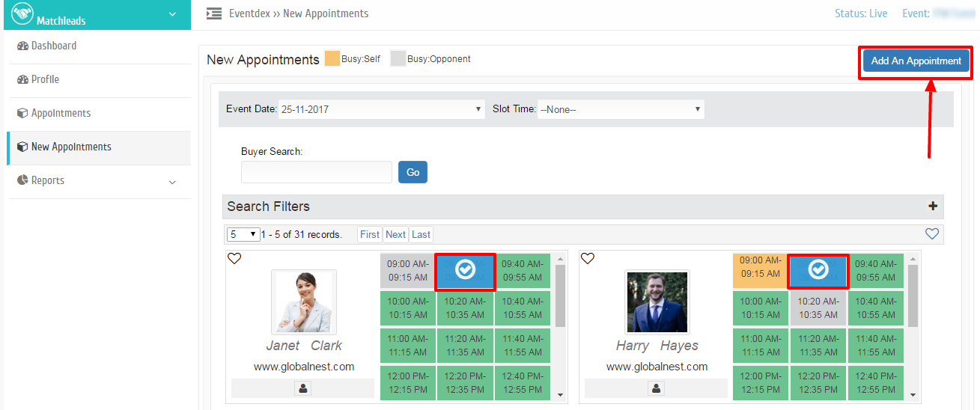Click the hamburger menu icon beside Eventdex
This screenshot has width=980, height=410.
click(x=214, y=13)
